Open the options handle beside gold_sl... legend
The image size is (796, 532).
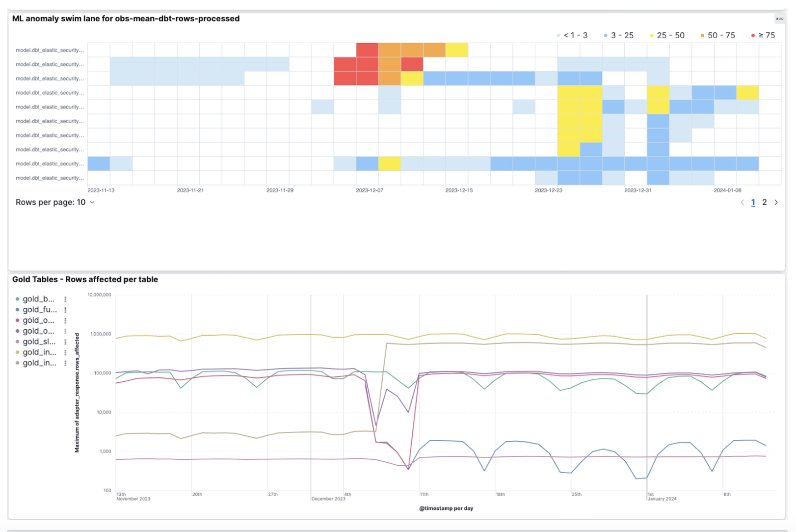[65, 342]
